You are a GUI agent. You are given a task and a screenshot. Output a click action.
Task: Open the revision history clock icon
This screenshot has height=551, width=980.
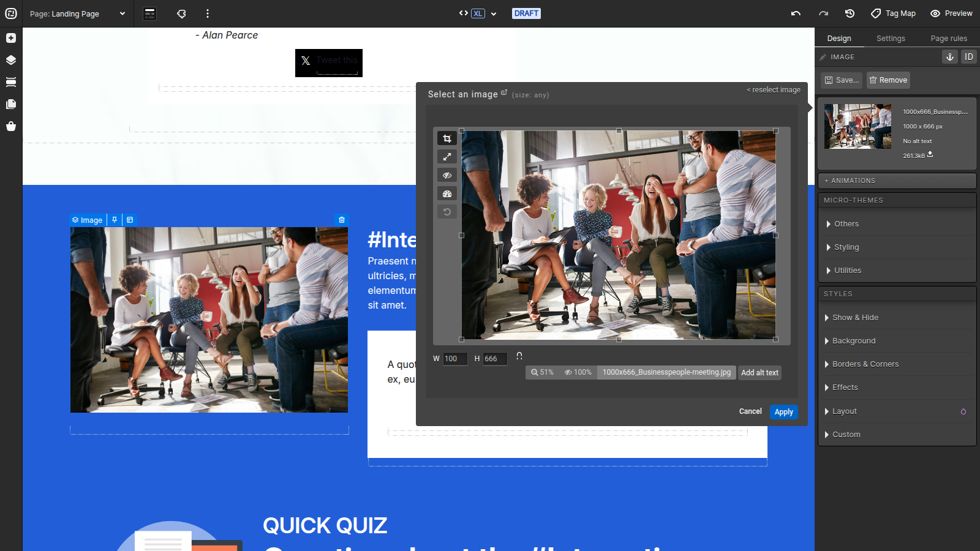pyautogui.click(x=850, y=13)
